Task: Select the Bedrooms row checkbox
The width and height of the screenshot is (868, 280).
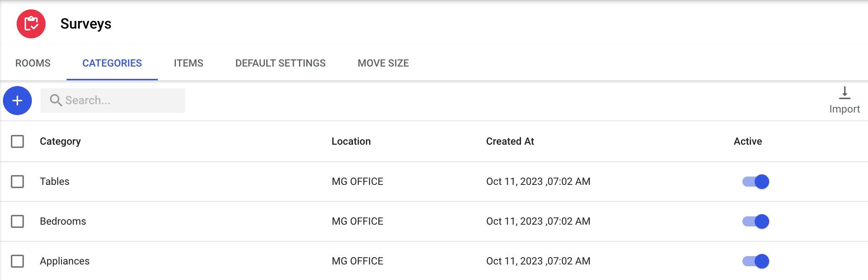Action: (17, 221)
